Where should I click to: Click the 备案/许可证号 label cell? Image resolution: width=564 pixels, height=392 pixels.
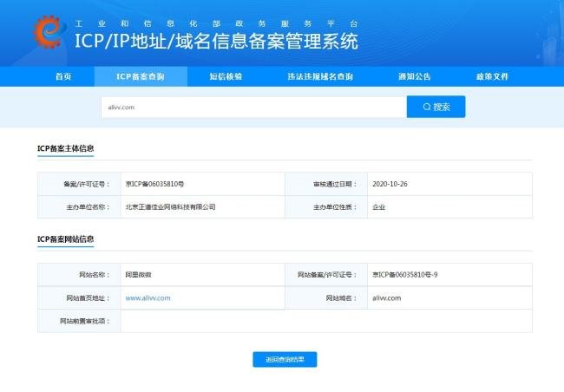(x=79, y=184)
